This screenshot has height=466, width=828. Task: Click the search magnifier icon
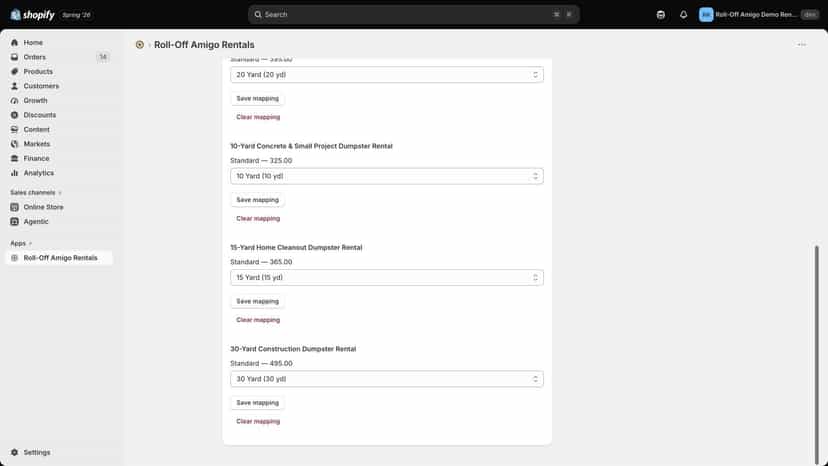tap(258, 15)
